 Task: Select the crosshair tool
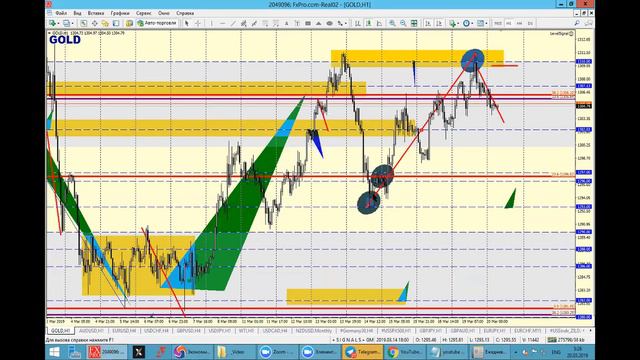pos(198,23)
